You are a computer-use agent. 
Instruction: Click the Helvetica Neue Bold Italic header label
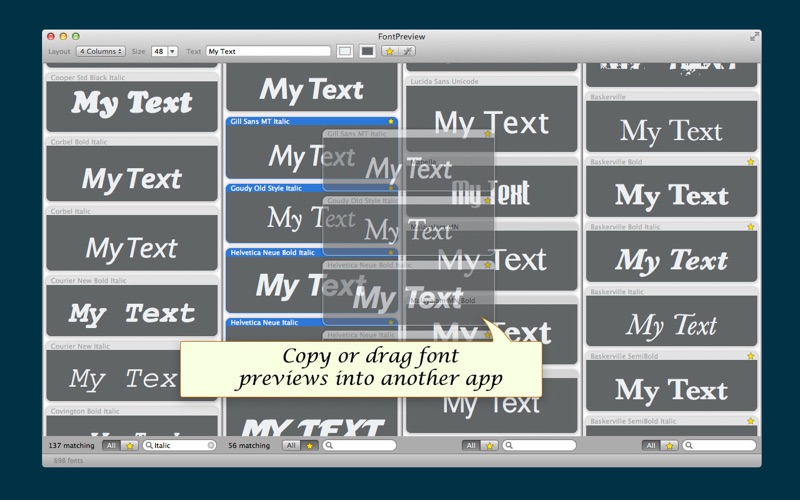click(x=272, y=253)
